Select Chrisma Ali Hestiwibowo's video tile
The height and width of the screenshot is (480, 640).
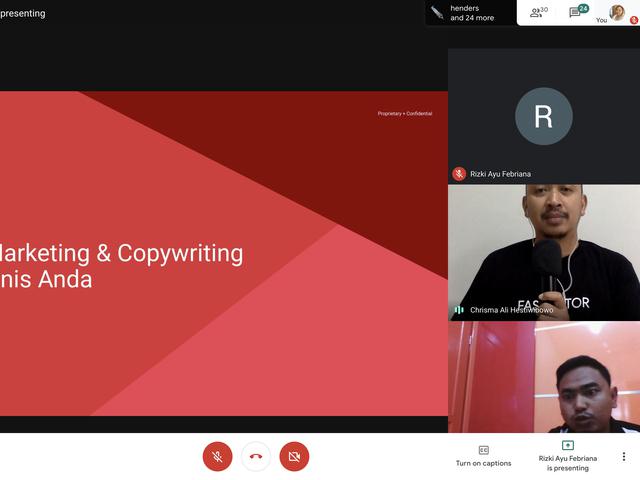[x=544, y=252]
